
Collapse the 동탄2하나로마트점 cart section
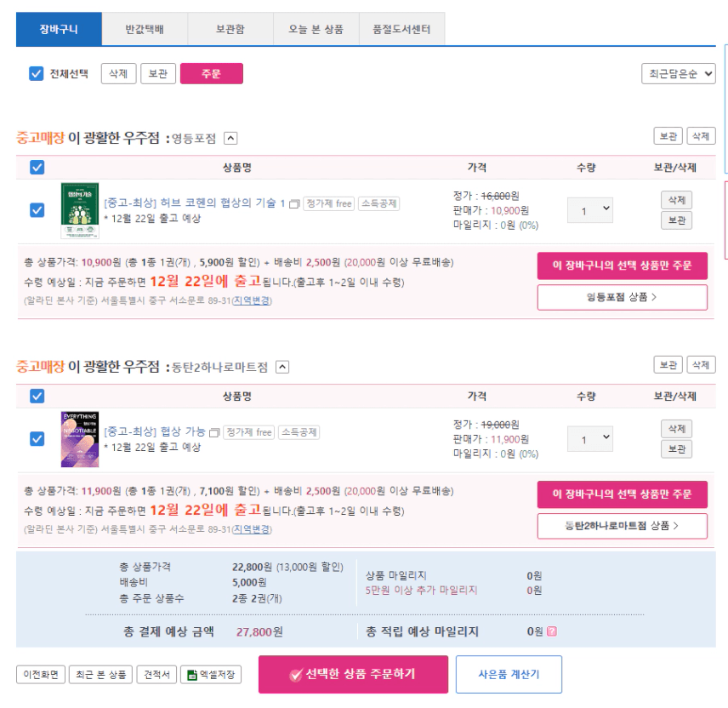pos(283,368)
